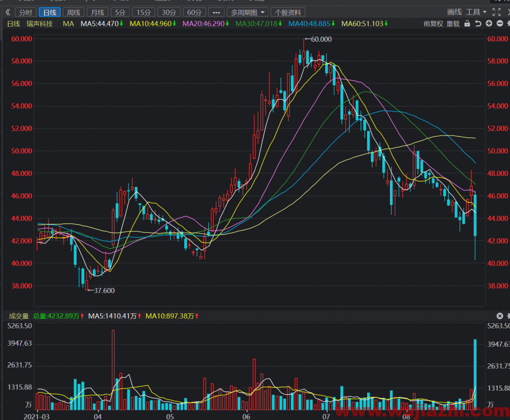This screenshot has height=420, width=510.
Task: Activate the 画线 drawing tool
Action: pos(454,12)
